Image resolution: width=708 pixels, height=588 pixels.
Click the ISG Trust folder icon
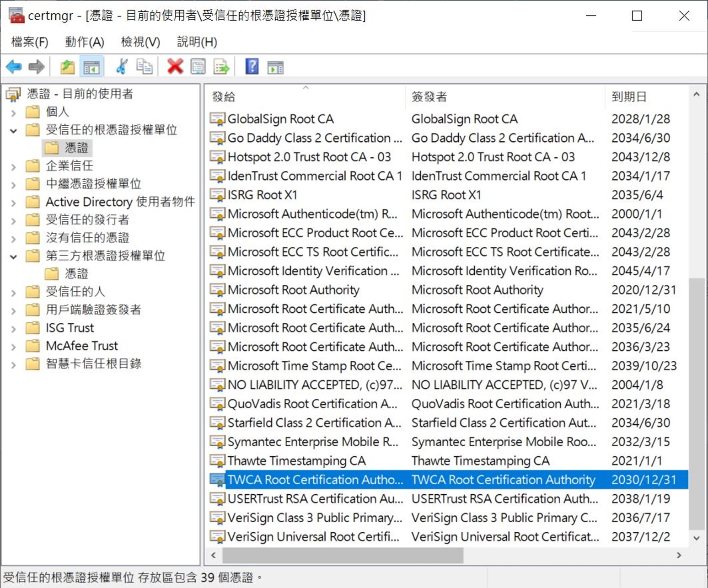[x=32, y=328]
